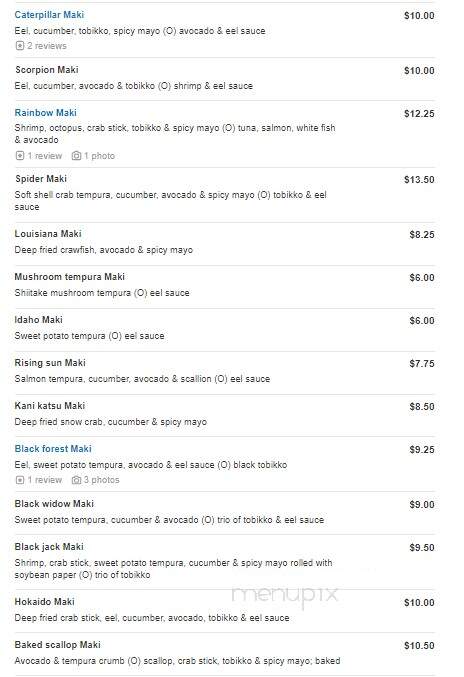Click review star icon under Rainbow Maki
464x677 pixels.
[19, 156]
